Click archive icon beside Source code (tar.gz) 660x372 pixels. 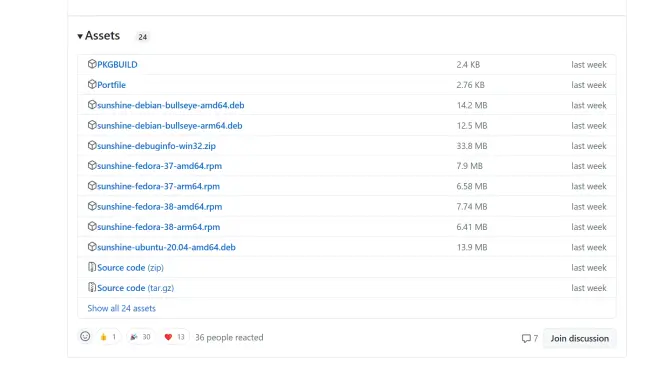click(92, 287)
